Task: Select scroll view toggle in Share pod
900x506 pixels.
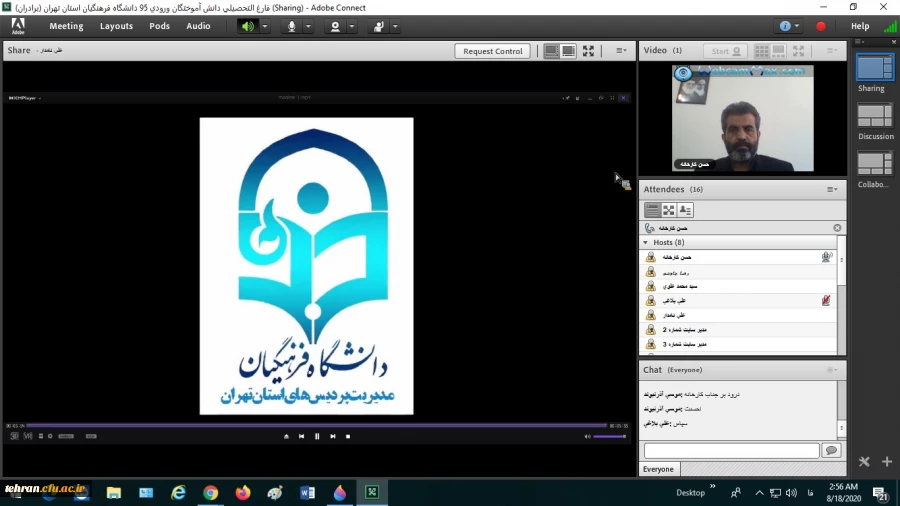Action: [568, 51]
